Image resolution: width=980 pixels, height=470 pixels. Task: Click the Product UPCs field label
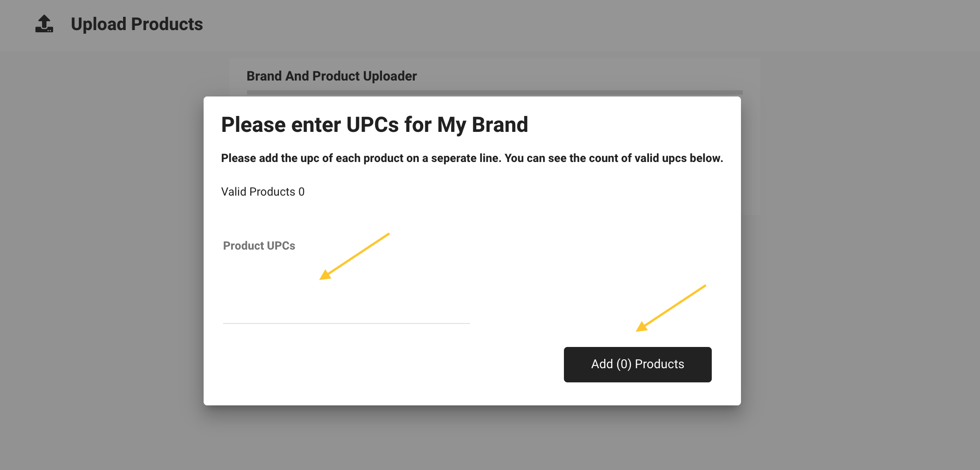(x=259, y=246)
